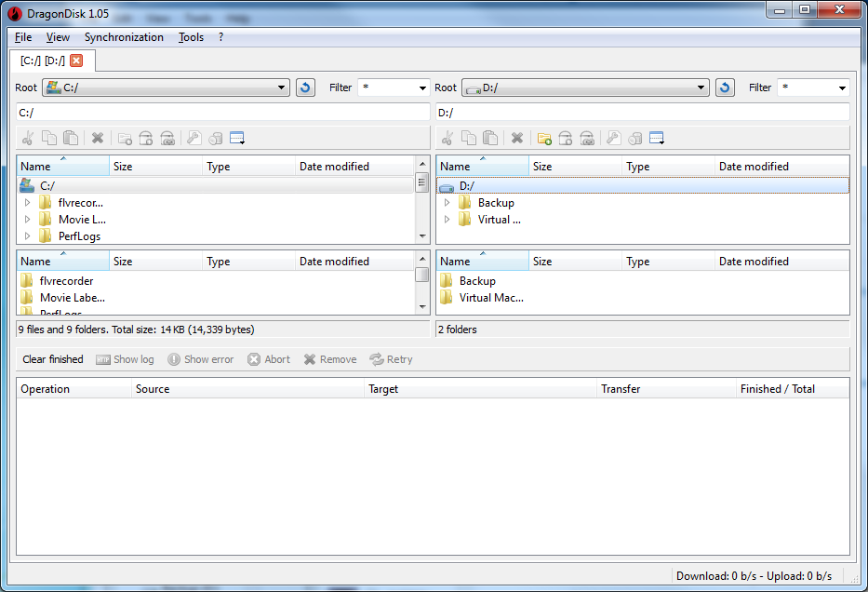Click the Paste icon in the D:/ pane toolbar
Screen dimensions: 868x592
490,138
